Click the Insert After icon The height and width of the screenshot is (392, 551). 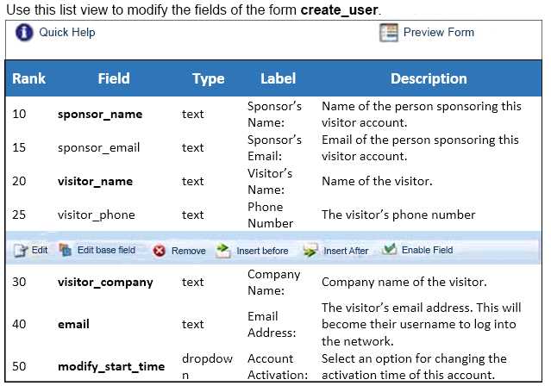point(310,251)
